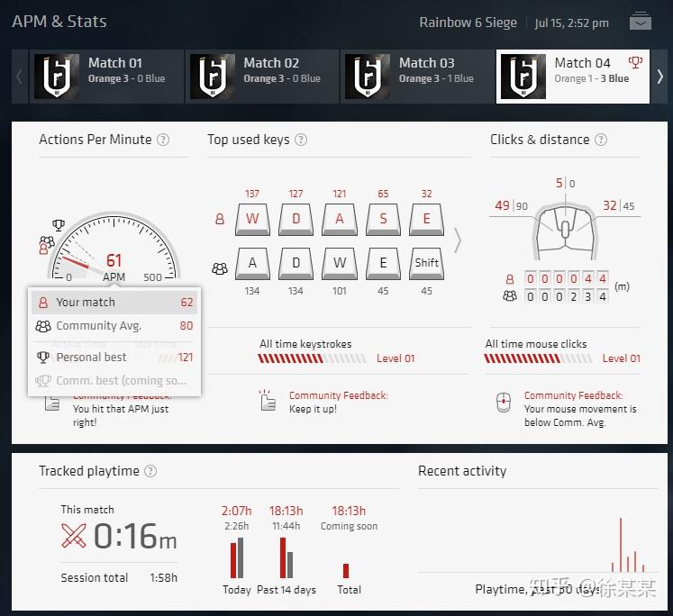Show previous matches with left arrow
This screenshot has width=673, height=616.
click(19, 77)
